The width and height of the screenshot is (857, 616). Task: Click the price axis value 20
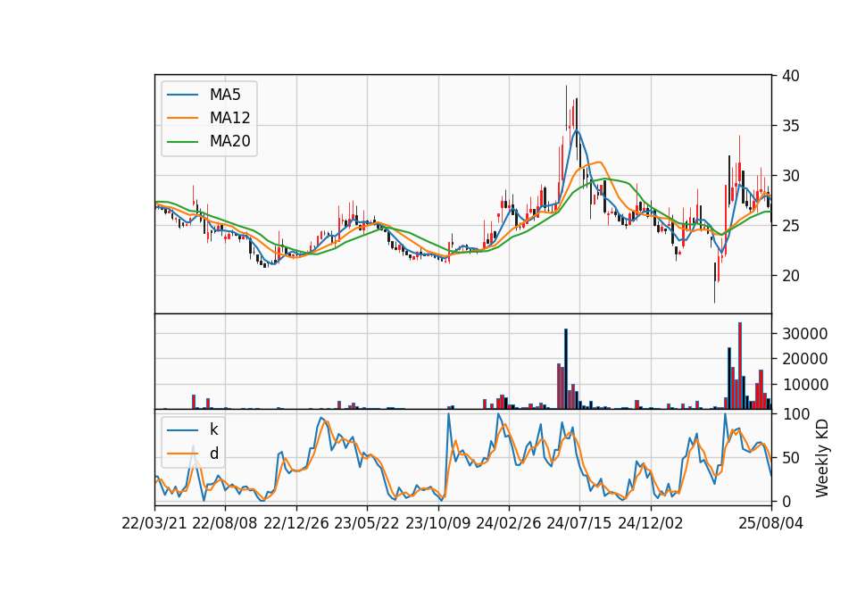(791, 276)
